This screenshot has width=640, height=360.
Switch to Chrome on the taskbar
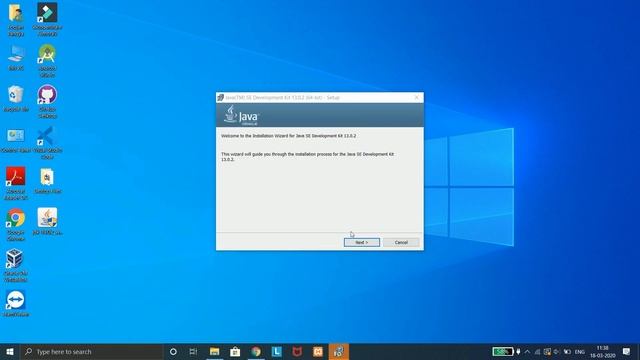(x=256, y=351)
